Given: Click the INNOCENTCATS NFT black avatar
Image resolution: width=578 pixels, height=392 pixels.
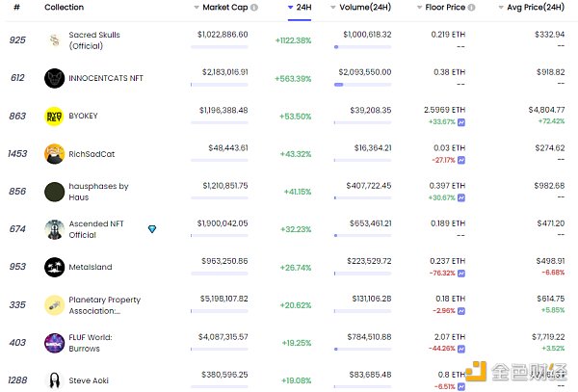Looking at the screenshot, I should point(55,78).
